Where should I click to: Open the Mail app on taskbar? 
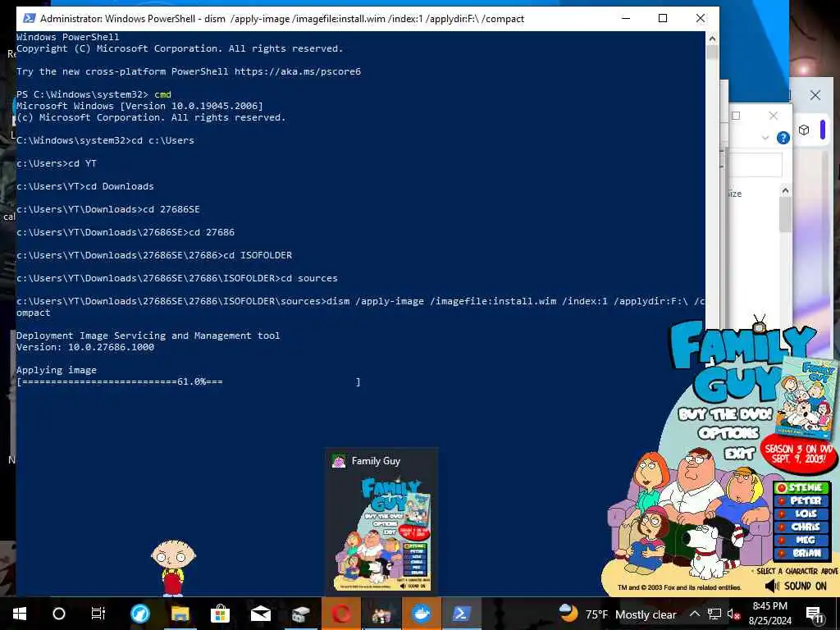pos(260,614)
